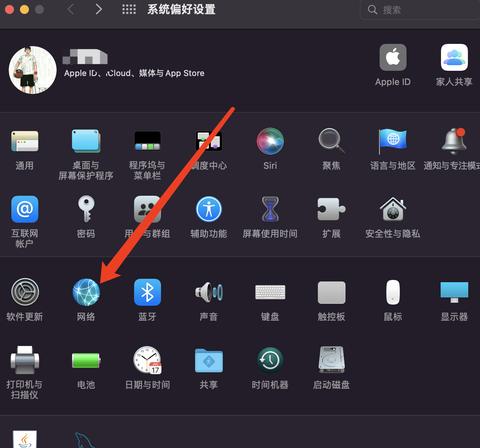
Task: Open Trackpad (触控板) preferences
Action: tap(331, 292)
